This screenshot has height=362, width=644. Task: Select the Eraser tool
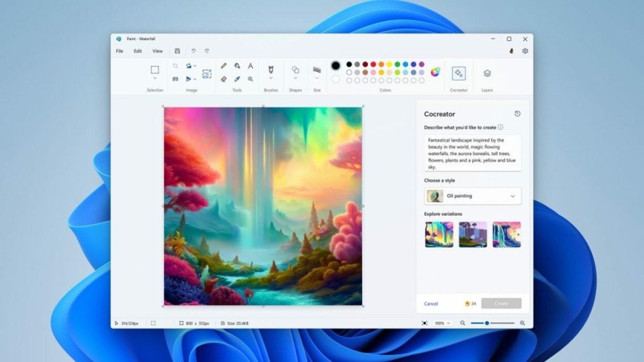223,79
